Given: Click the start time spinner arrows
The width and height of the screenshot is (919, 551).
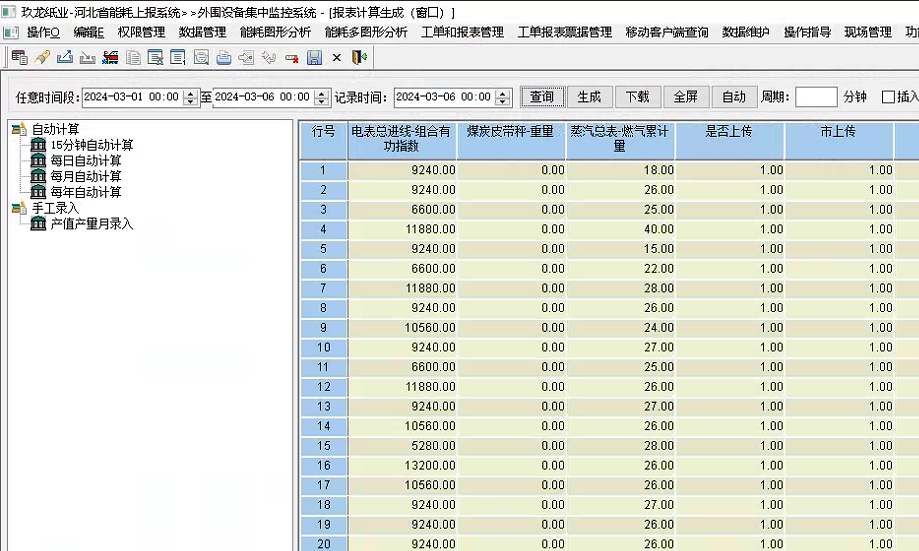Looking at the screenshot, I should [x=190, y=97].
